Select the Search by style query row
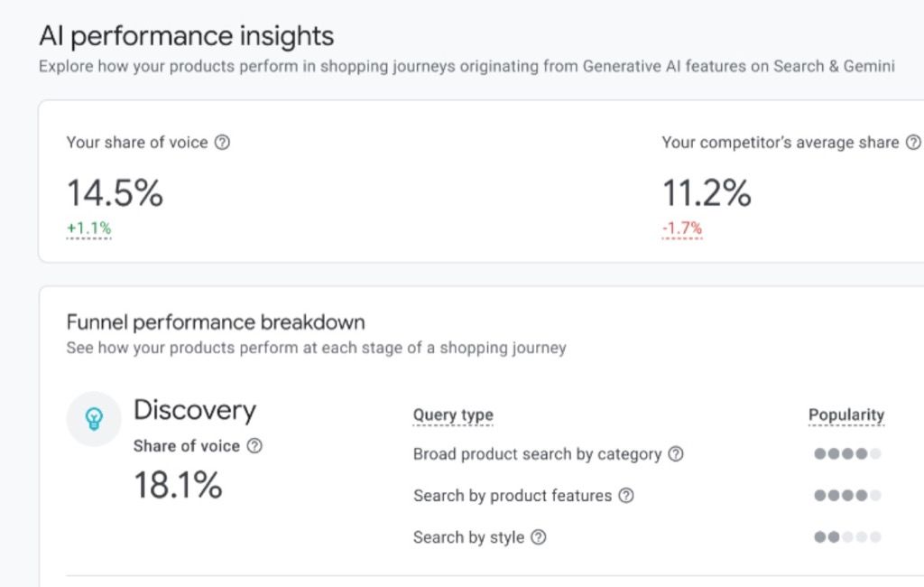The image size is (924, 587). pyautogui.click(x=648, y=536)
